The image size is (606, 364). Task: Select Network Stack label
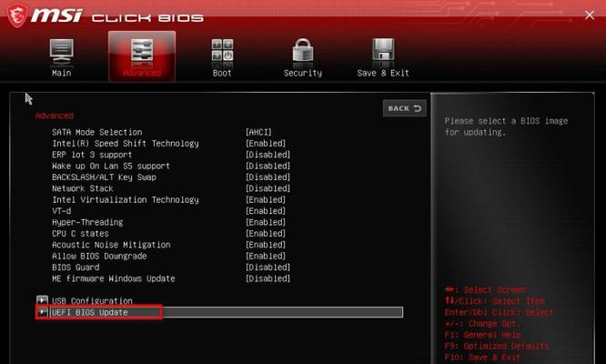82,188
